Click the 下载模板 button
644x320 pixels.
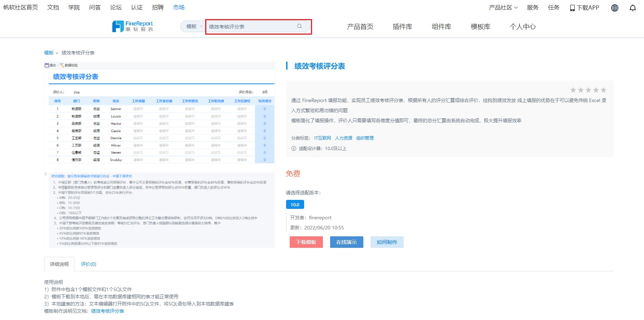tap(306, 242)
